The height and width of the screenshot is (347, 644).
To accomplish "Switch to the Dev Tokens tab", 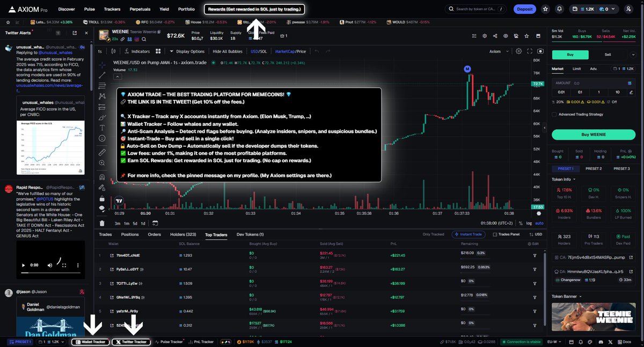I will point(250,234).
